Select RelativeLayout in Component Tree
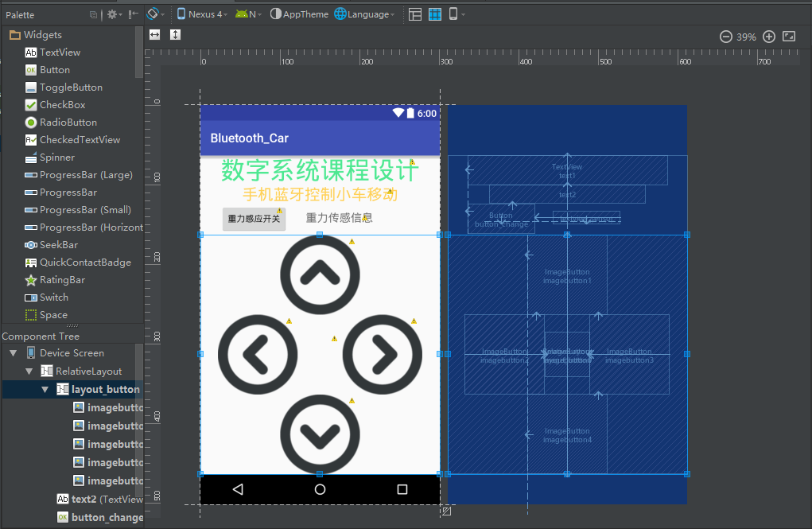Viewport: 812px width, 529px height. pos(81,371)
